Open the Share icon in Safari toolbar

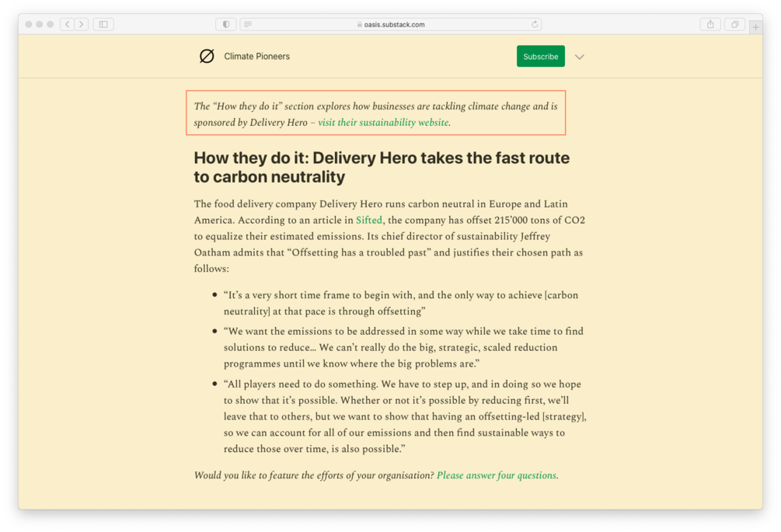click(x=710, y=24)
